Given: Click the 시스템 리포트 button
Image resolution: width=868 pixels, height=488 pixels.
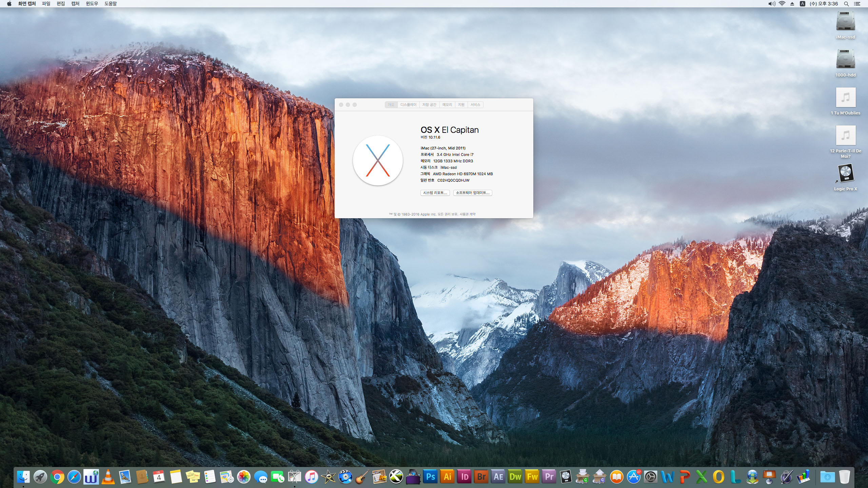Looking at the screenshot, I should (435, 193).
